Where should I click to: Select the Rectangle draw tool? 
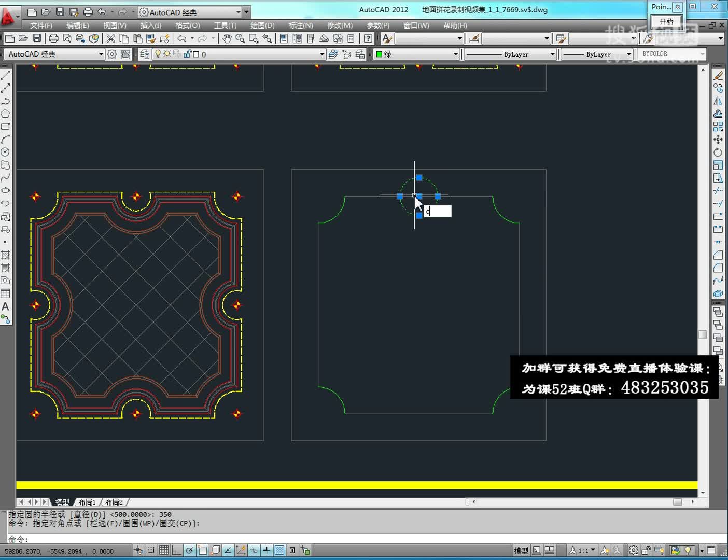[6, 127]
